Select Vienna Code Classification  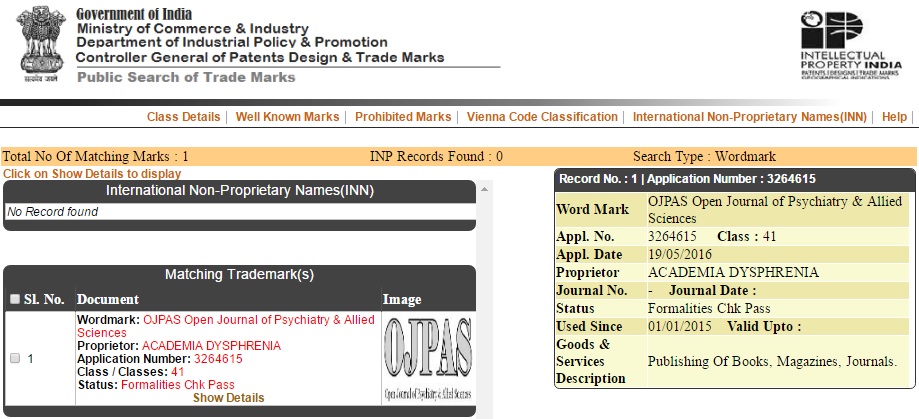pos(542,117)
